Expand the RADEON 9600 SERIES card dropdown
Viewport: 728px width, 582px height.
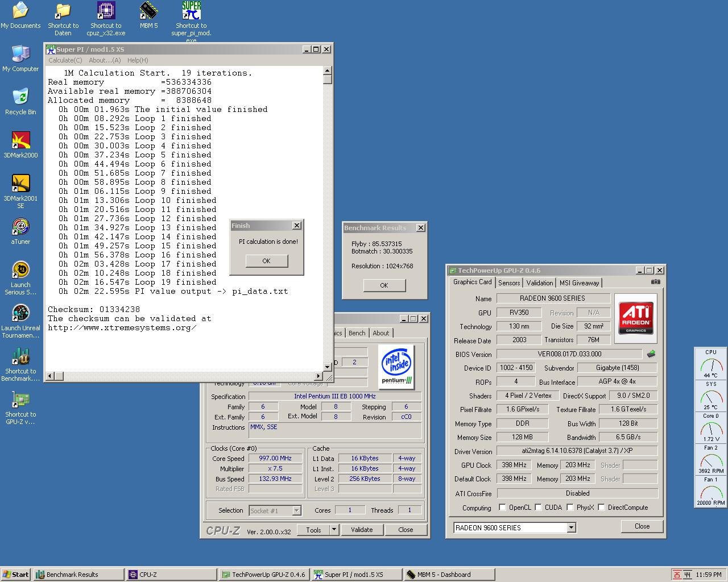(x=571, y=528)
